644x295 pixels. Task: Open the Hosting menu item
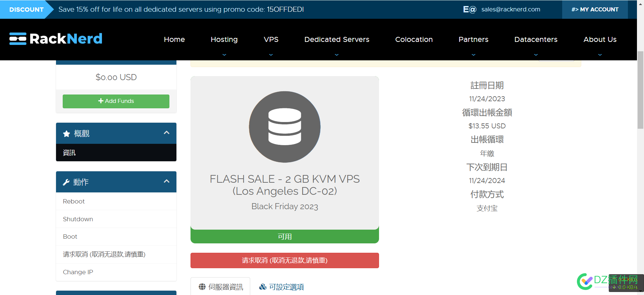pyautogui.click(x=224, y=39)
